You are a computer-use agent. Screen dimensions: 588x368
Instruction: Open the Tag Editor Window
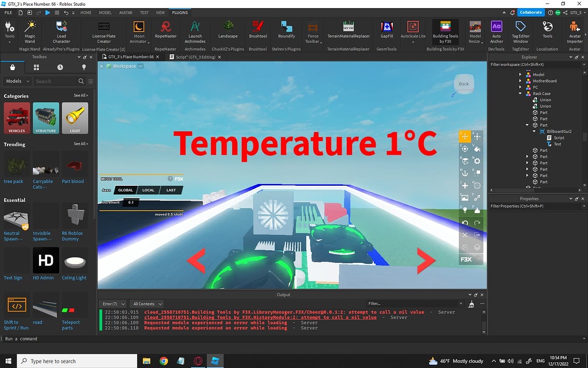click(x=520, y=32)
